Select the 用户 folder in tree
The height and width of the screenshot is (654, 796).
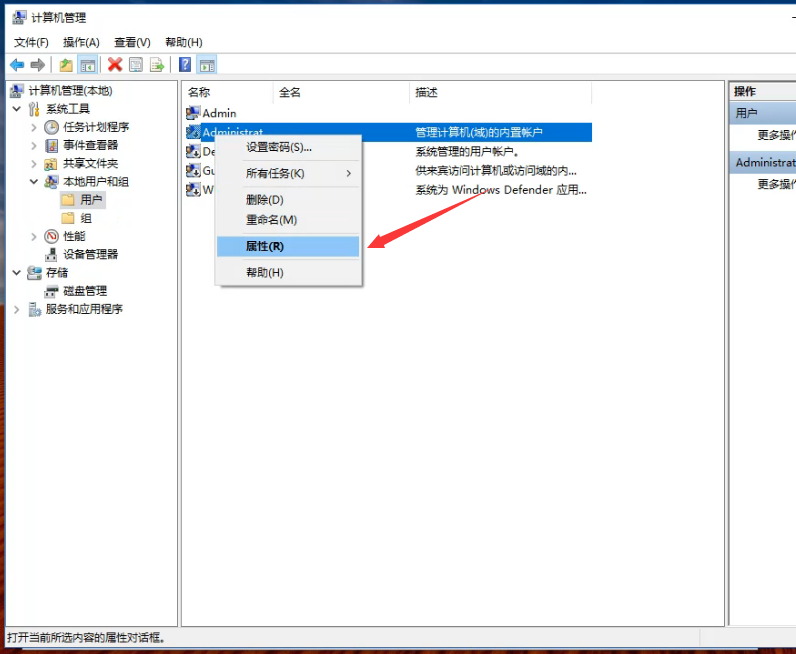pos(91,200)
